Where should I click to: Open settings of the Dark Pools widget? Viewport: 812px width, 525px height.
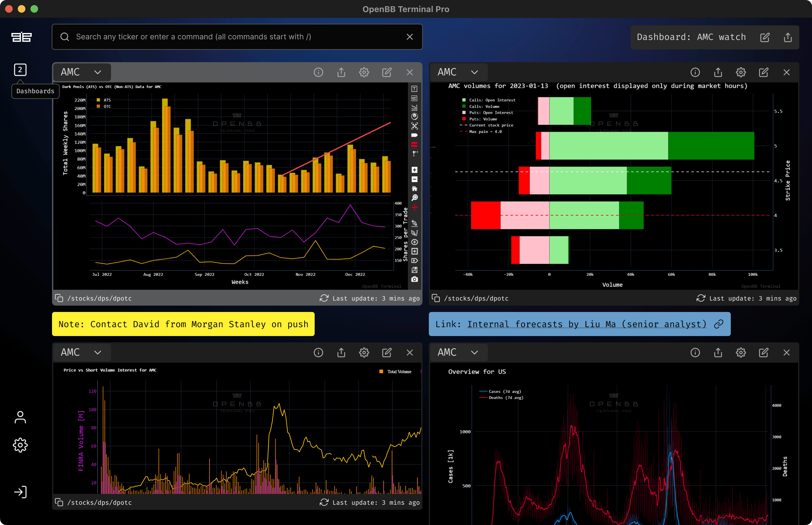click(364, 72)
